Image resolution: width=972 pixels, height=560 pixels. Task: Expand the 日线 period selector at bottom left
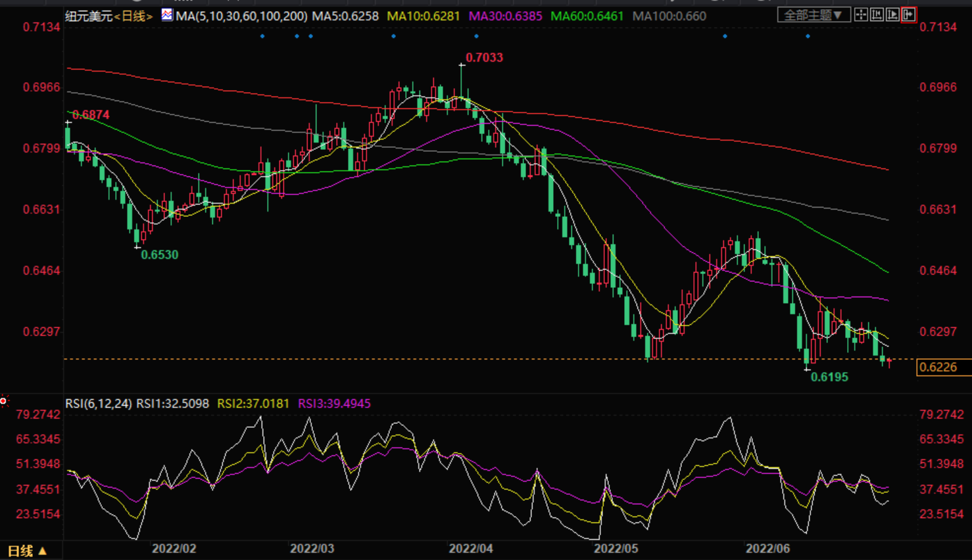(x=27, y=551)
